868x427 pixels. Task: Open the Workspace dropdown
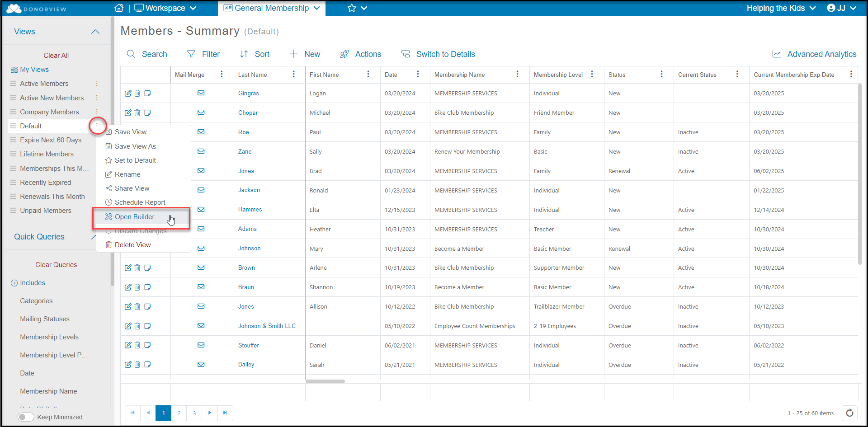pyautogui.click(x=165, y=8)
